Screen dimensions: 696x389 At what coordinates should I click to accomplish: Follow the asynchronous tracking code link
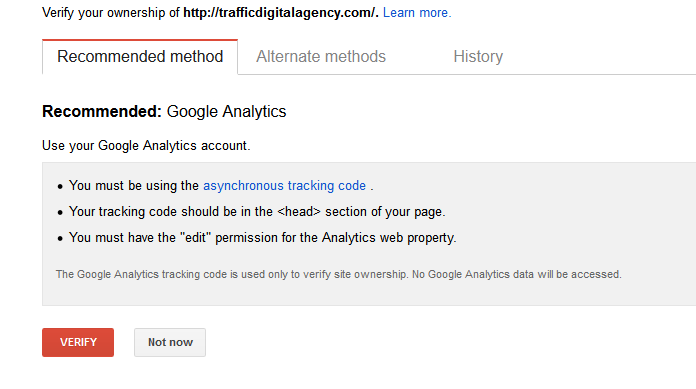285,185
